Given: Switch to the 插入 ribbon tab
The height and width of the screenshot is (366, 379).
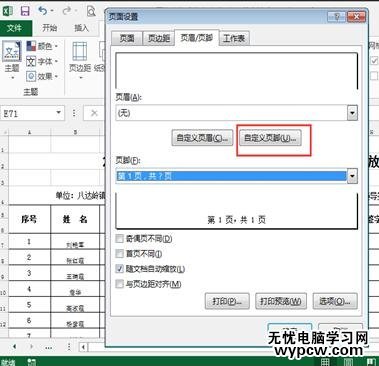Looking at the screenshot, I should coord(81,28).
